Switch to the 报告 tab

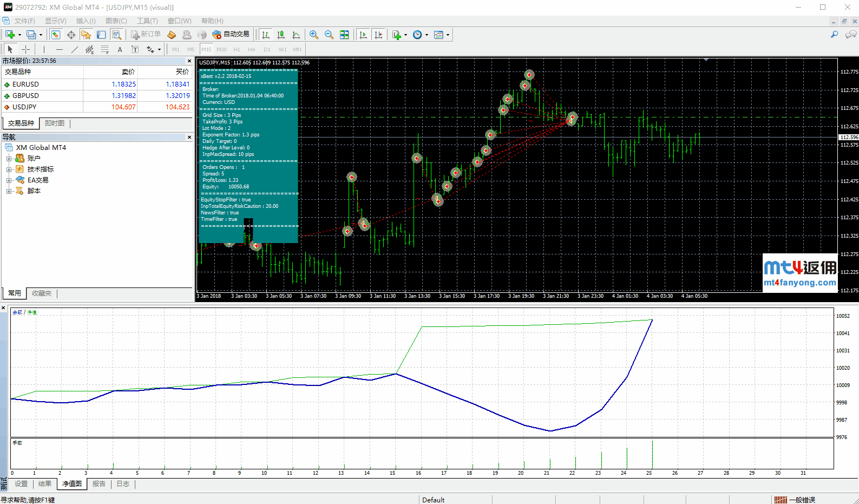point(99,484)
